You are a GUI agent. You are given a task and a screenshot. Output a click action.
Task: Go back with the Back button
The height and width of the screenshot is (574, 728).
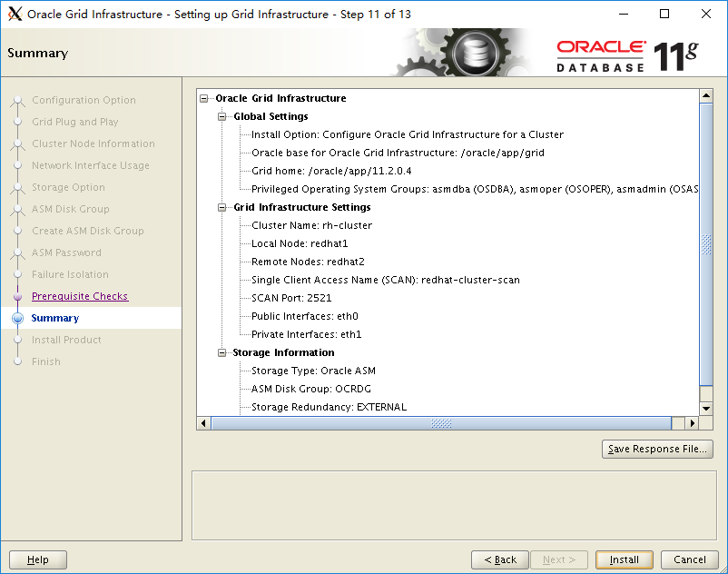click(500, 559)
